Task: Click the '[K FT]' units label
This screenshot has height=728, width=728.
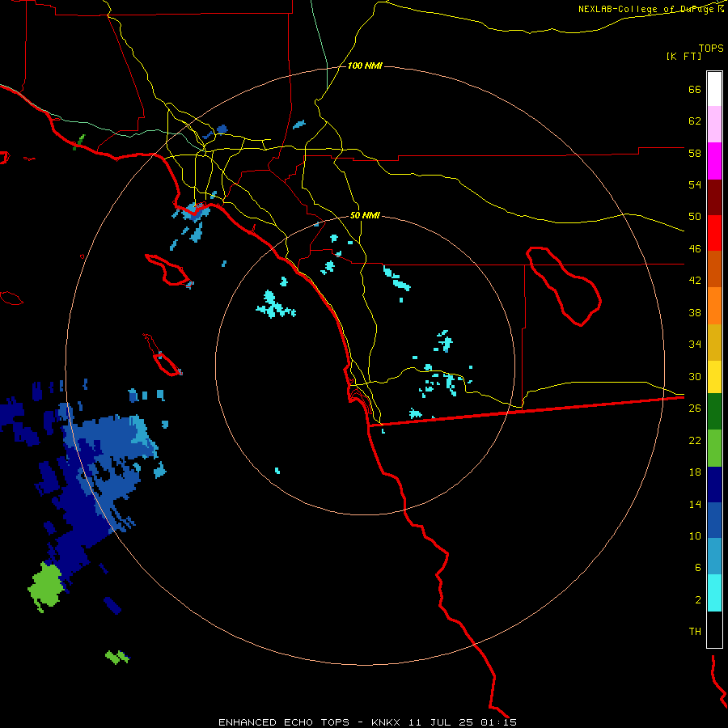Action: click(684, 57)
